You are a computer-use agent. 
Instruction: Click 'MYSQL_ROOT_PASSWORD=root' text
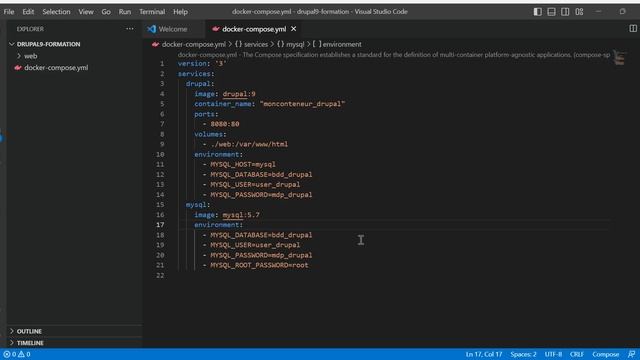(259, 265)
